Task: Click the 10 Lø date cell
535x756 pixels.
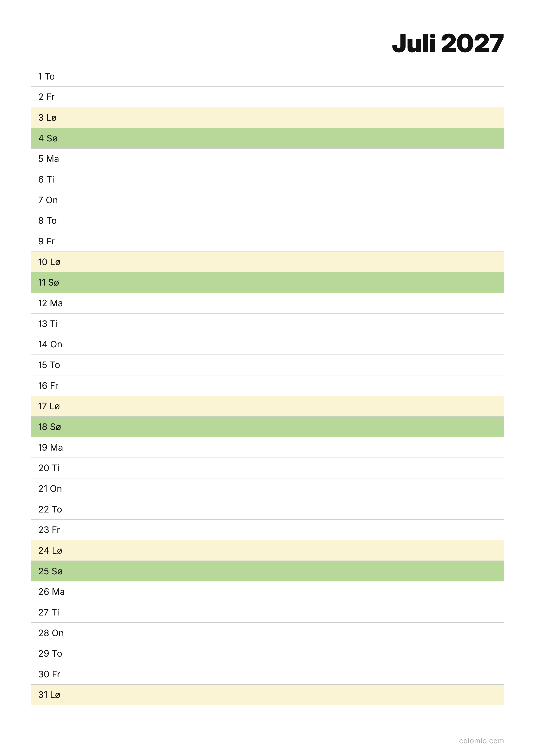Action: 64,262
